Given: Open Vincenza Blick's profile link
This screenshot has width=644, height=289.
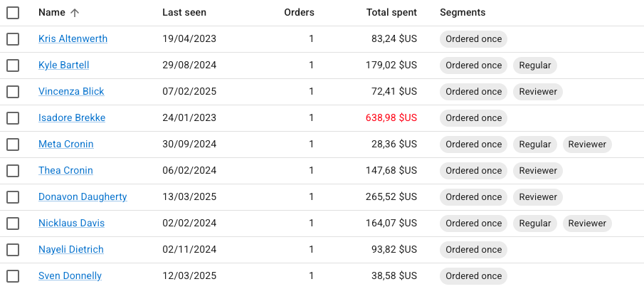Looking at the screenshot, I should (71, 92).
